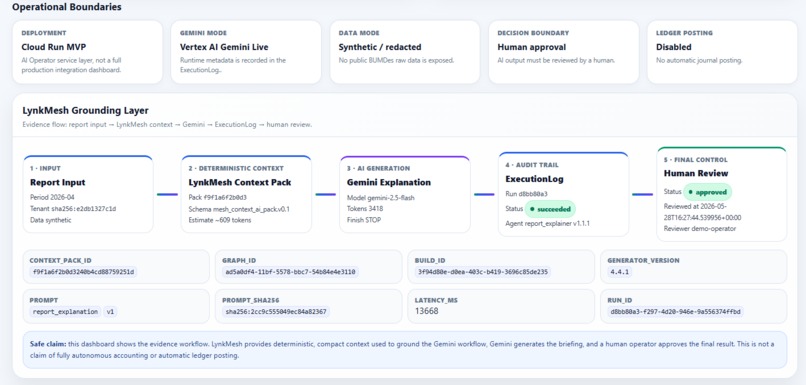The image size is (806, 385).
Task: Click the 'Period 2026-04' line
Action: 51,197
